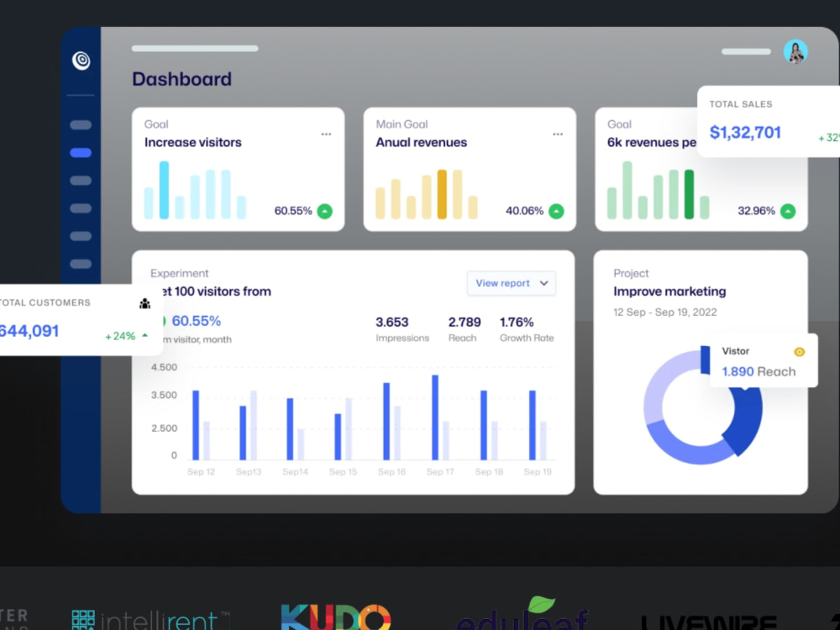Click the 4.500 y-axis label
Screen dimensions: 840x630
point(164,368)
